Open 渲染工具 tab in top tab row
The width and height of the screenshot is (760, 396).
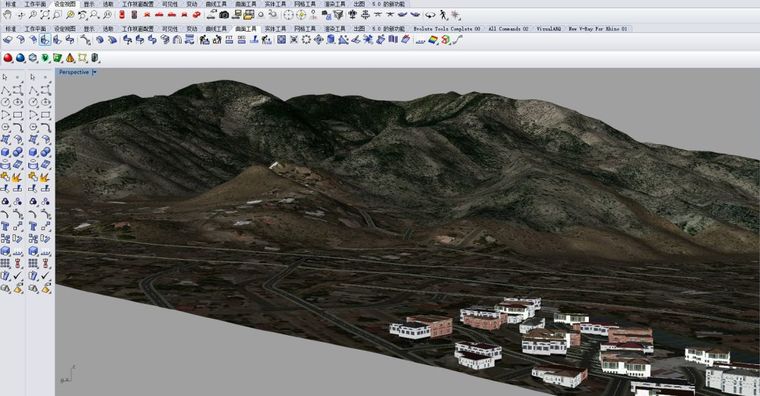click(x=334, y=4)
